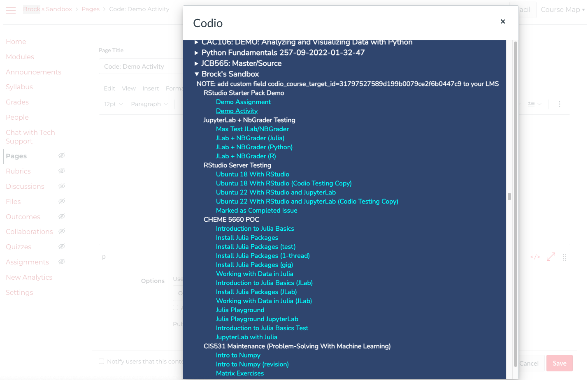The image size is (588, 380).
Task: Choose Working with Data in Julia
Action: (255, 274)
